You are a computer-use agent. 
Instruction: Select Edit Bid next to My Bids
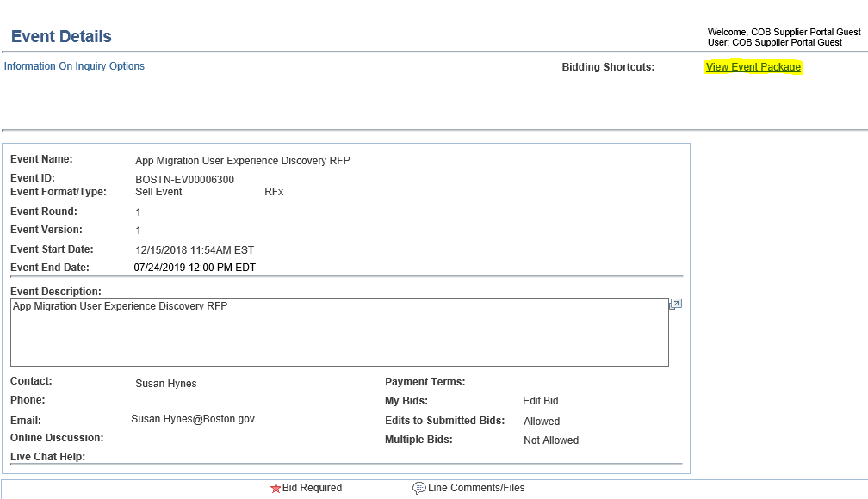pos(540,401)
